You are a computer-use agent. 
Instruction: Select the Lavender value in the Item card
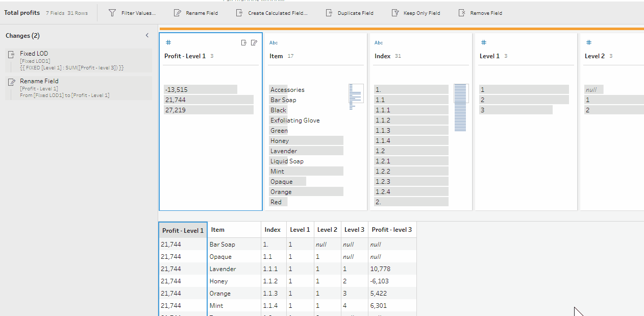(x=284, y=151)
